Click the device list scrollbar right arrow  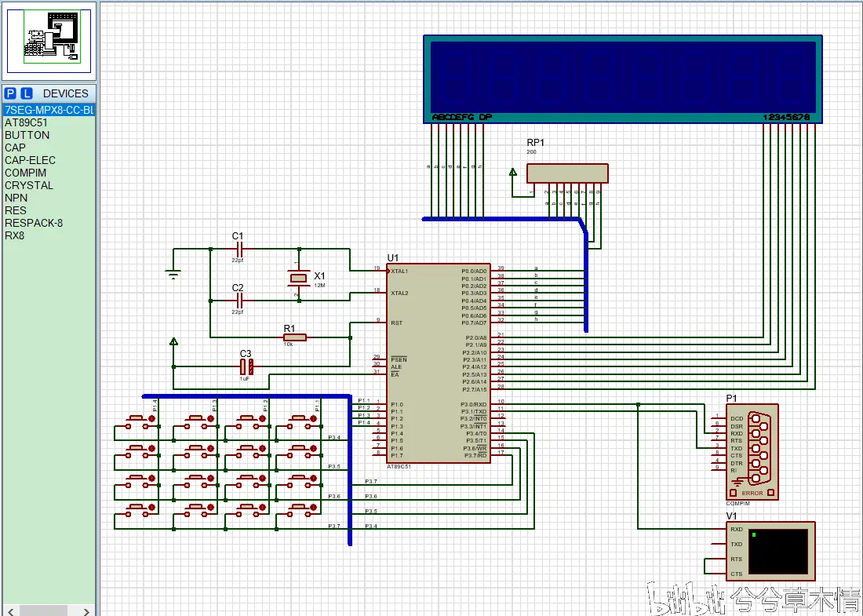(x=87, y=610)
